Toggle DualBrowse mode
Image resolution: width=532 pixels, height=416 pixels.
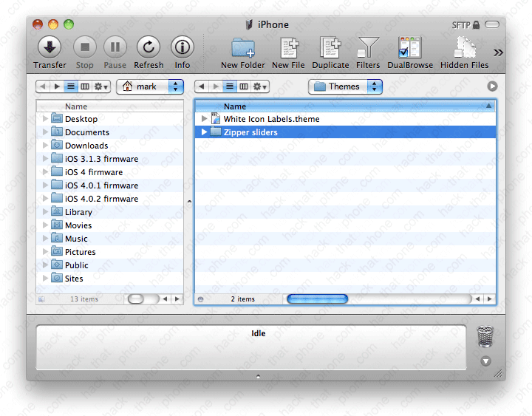(409, 48)
